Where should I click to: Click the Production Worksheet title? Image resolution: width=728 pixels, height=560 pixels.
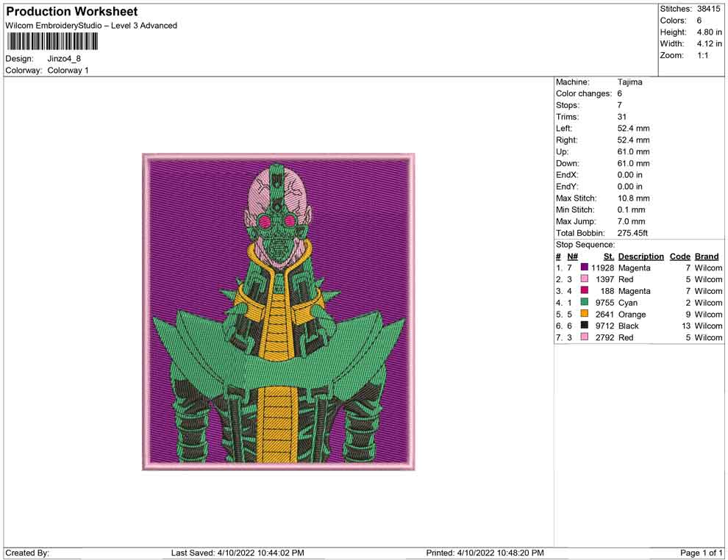pyautogui.click(x=71, y=12)
